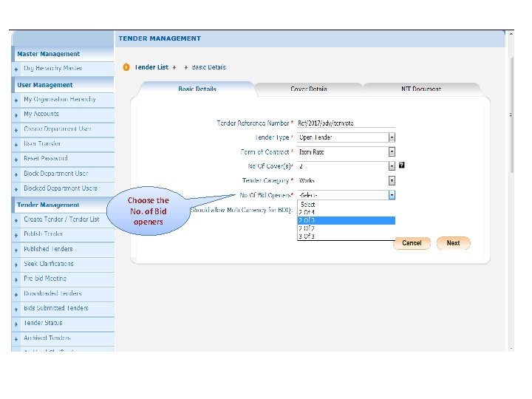
Task: Open Create Tender / Tender List link
Action: [61, 219]
